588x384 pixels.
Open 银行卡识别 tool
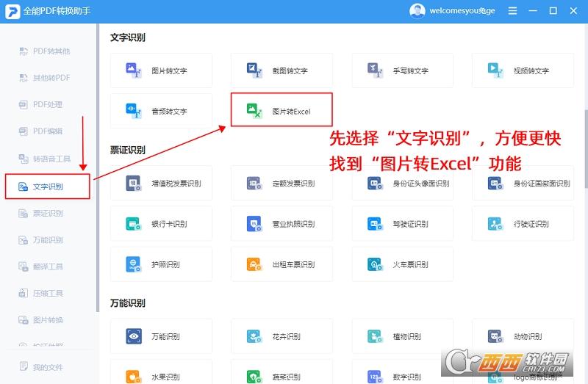point(161,224)
